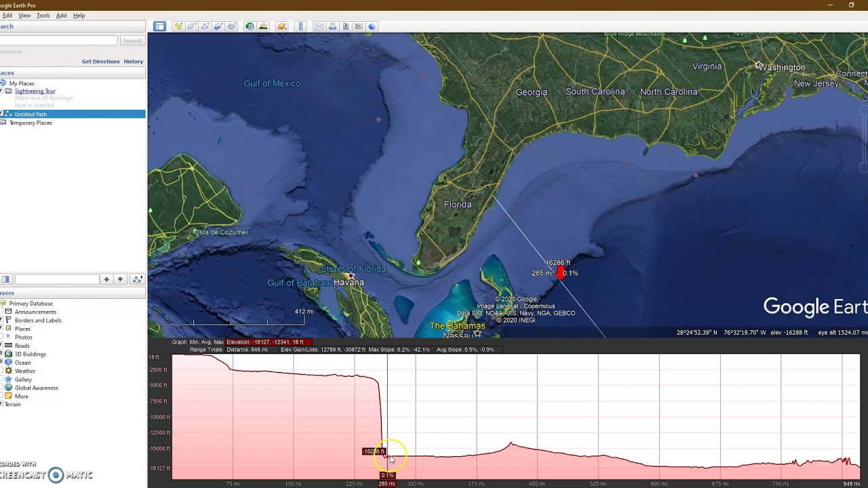Toggle the sidebar panel button in toolbar
Image resolution: width=868 pixels, height=488 pixels.
coord(159,26)
